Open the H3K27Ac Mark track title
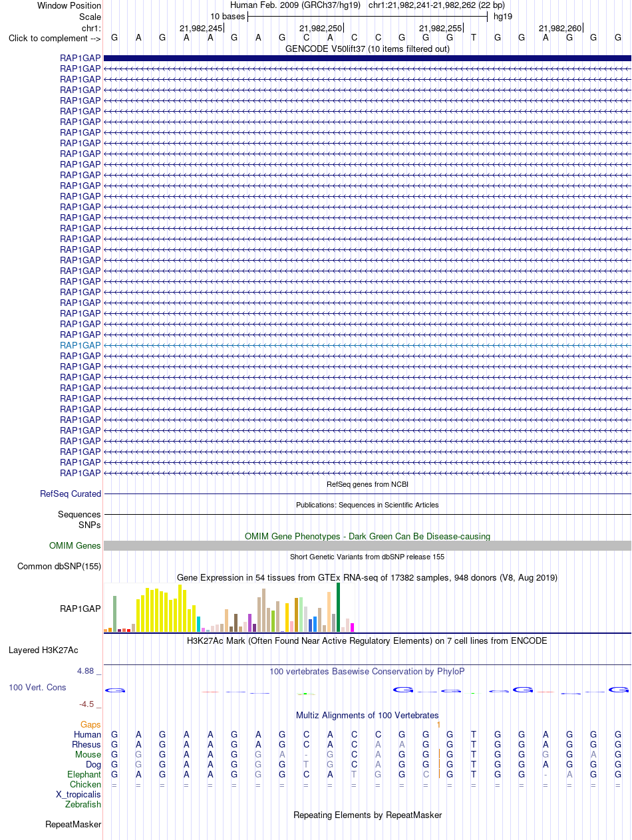This screenshot has height=840, width=632. point(367,640)
